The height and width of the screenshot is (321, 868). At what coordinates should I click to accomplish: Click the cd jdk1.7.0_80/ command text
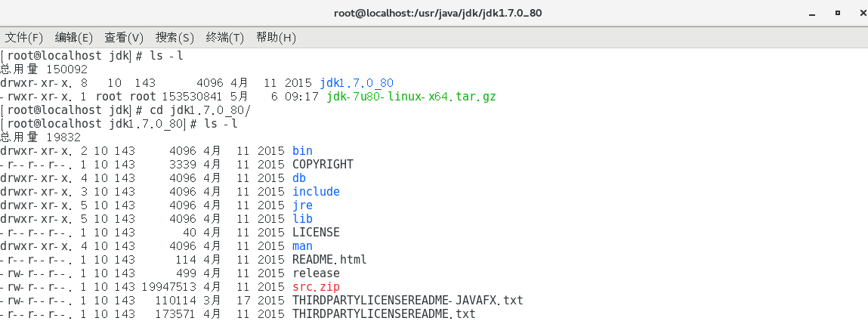click(200, 110)
